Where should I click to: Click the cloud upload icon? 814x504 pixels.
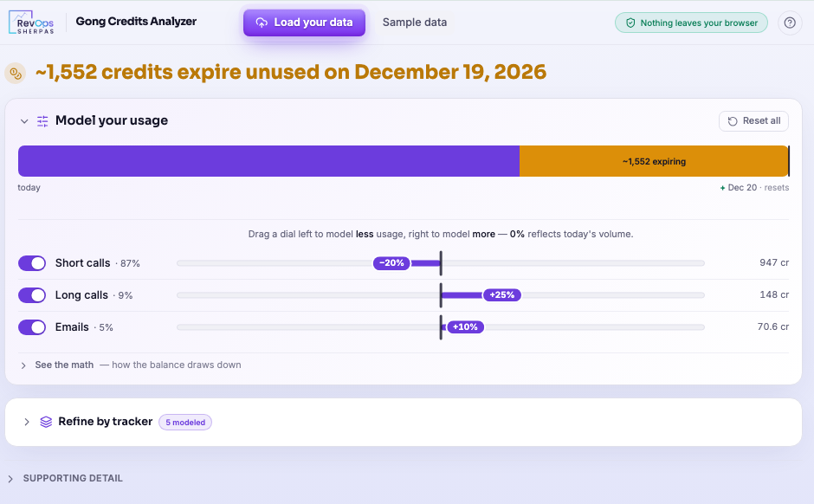(262, 23)
